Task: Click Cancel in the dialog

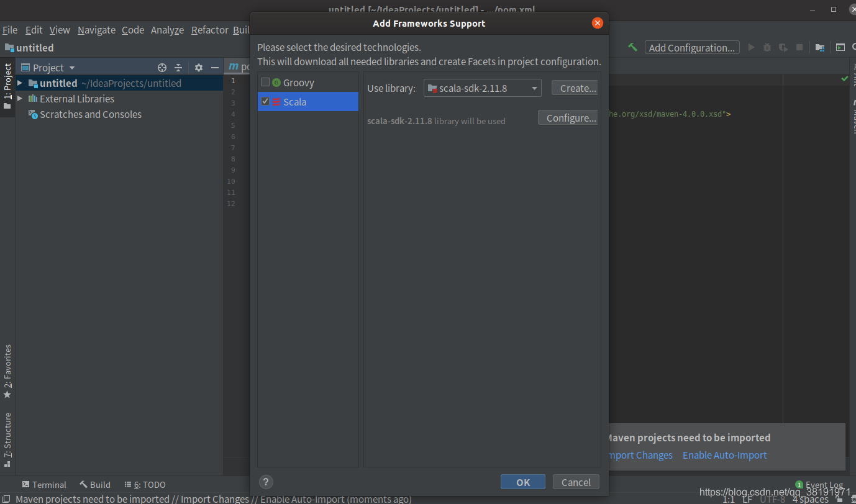Action: pos(576,482)
